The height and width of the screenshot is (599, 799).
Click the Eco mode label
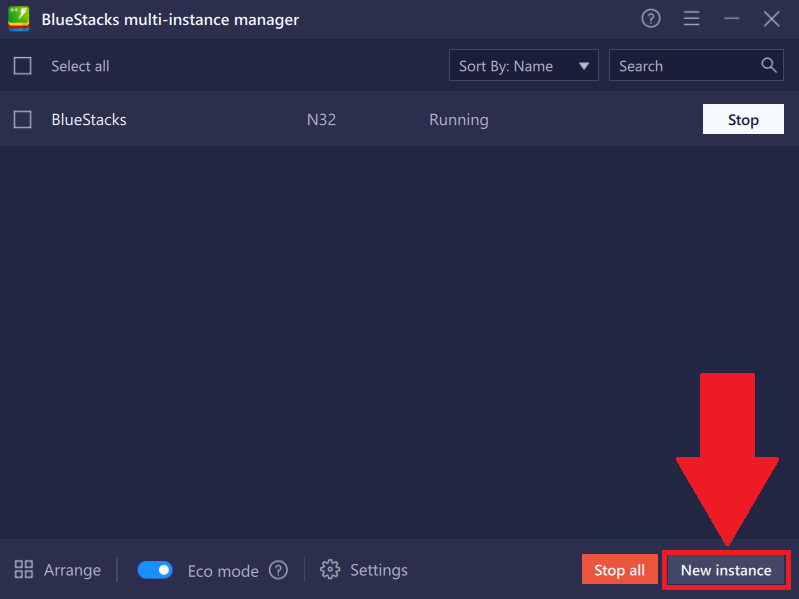click(x=223, y=571)
